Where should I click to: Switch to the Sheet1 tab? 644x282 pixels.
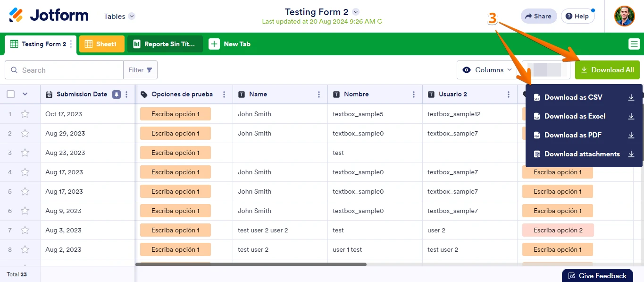tap(101, 44)
